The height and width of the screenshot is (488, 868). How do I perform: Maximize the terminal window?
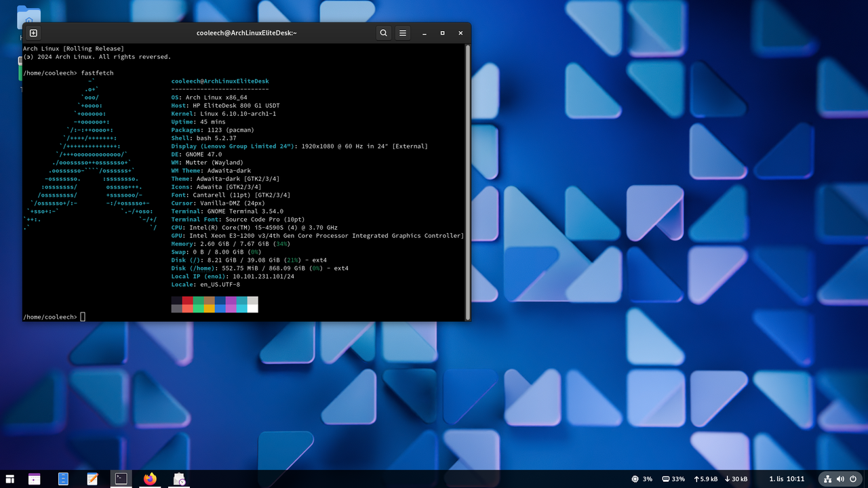pyautogui.click(x=443, y=33)
